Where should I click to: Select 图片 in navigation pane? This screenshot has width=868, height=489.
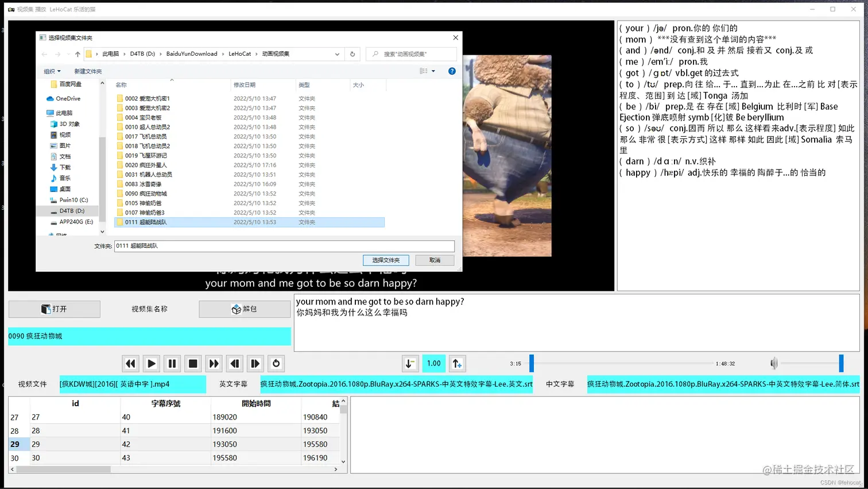click(60, 145)
